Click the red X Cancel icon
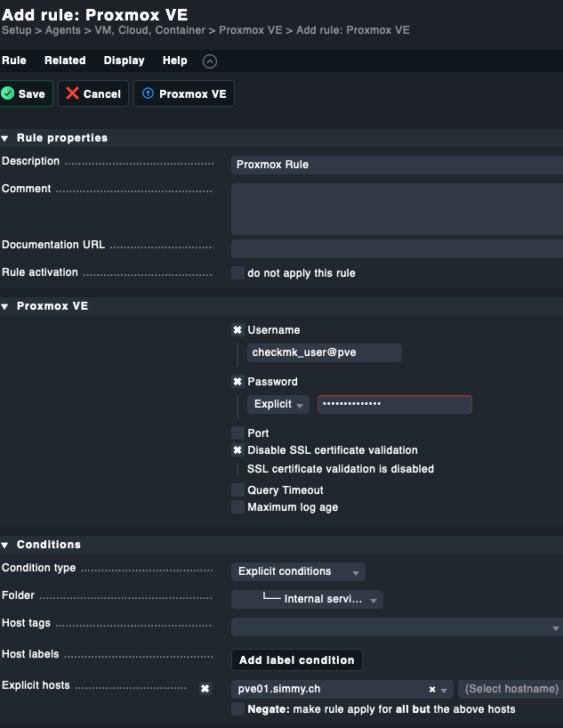The image size is (563, 728). click(x=72, y=93)
